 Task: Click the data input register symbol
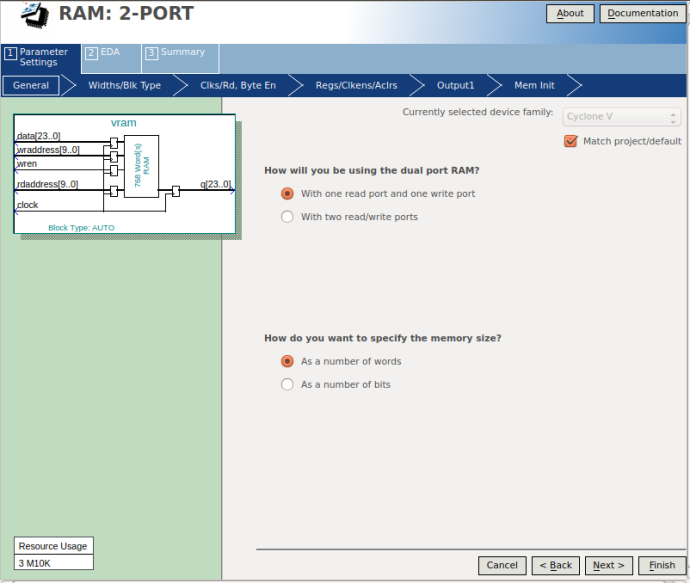coord(114,143)
